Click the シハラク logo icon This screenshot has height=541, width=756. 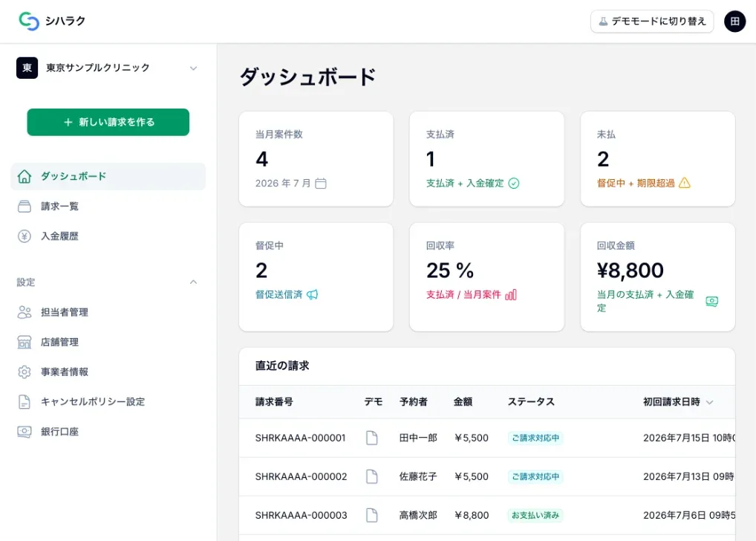[29, 22]
